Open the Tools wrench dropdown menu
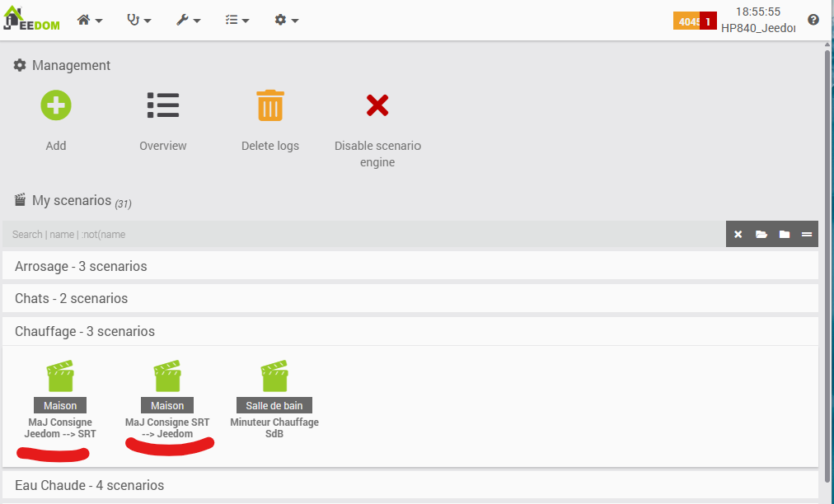Screen dimensions: 834x504 188,20
